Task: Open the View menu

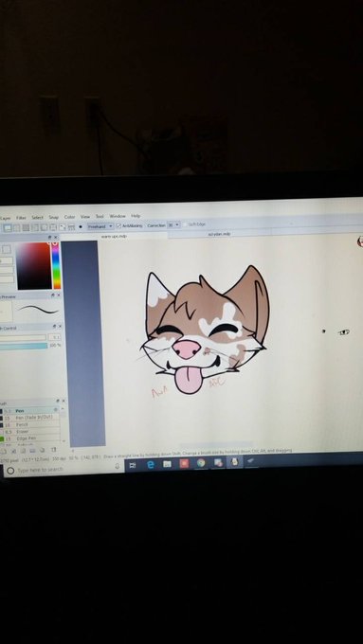Action: pos(85,217)
